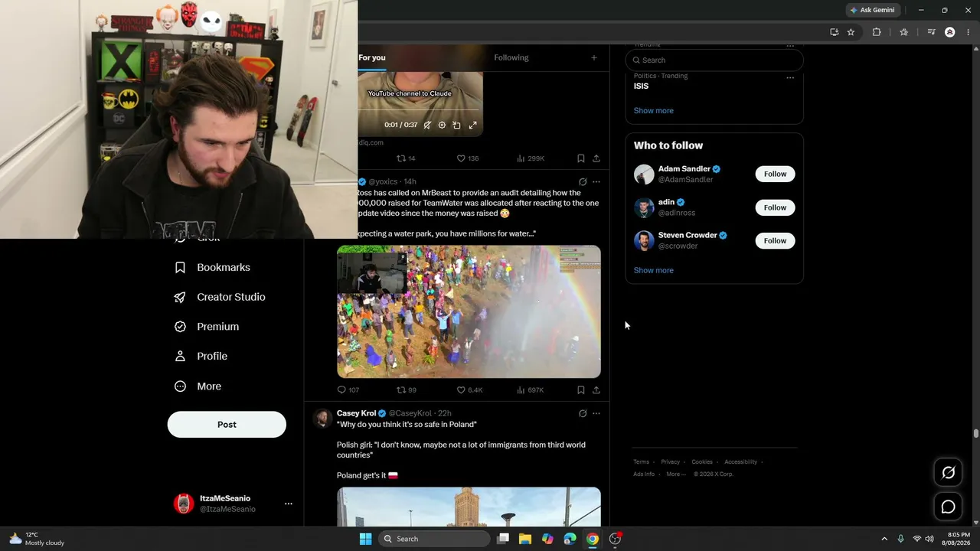Open the Terms footer link
This screenshot has width=980, height=551.
point(641,462)
